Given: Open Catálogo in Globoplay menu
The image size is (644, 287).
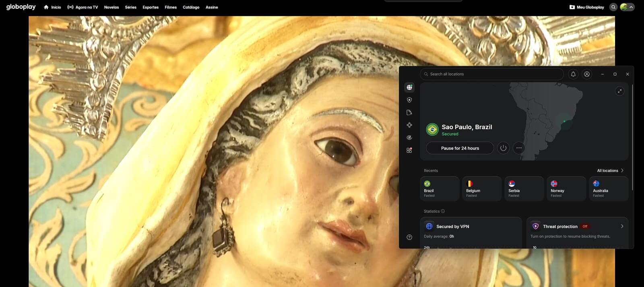Looking at the screenshot, I should click(191, 7).
